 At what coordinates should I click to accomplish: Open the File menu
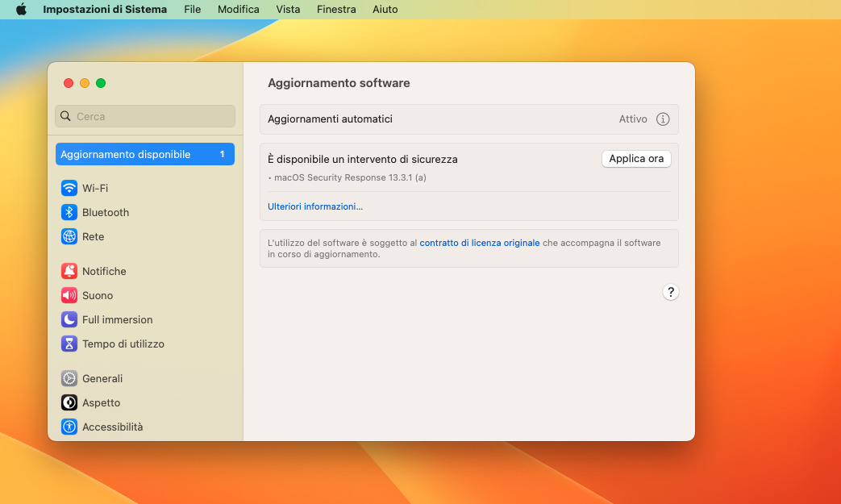tap(192, 9)
